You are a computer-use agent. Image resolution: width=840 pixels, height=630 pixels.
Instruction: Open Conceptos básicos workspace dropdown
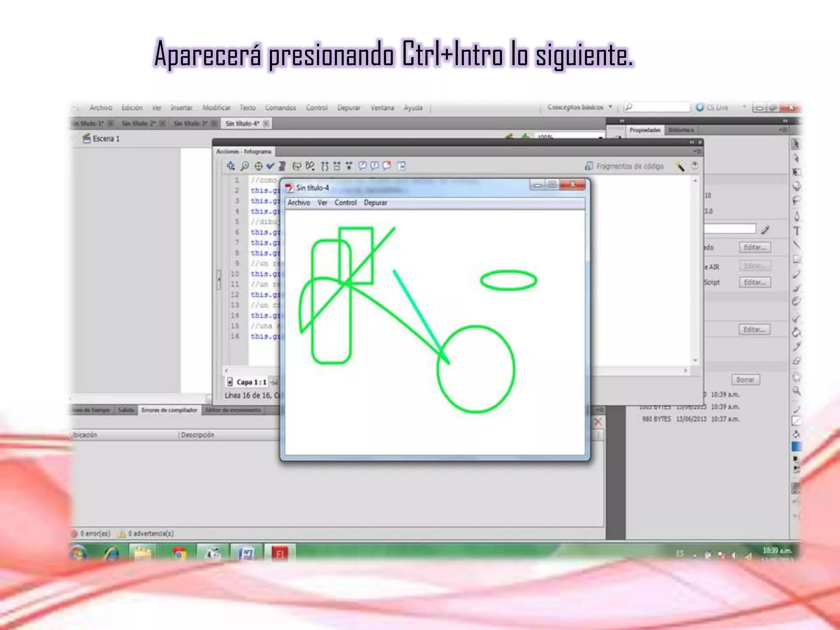580,107
